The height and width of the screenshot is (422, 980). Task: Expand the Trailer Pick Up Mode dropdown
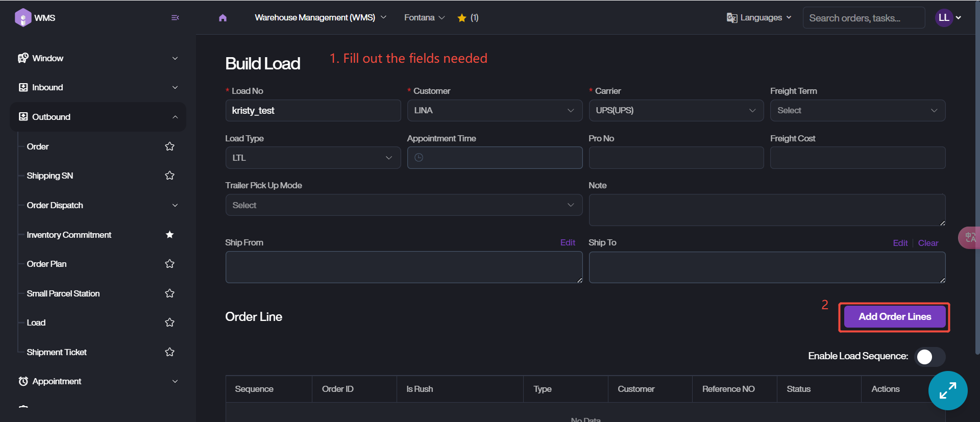[403, 205]
